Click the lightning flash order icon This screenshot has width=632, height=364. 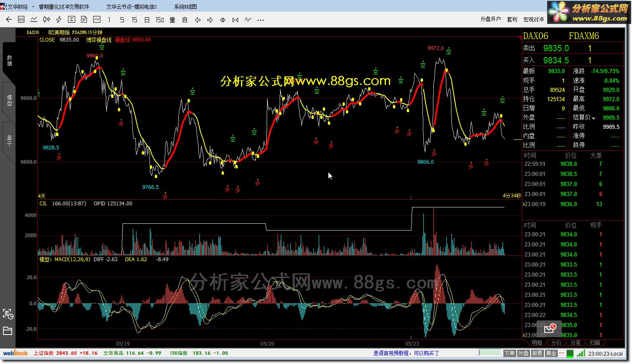pyautogui.click(x=59, y=20)
